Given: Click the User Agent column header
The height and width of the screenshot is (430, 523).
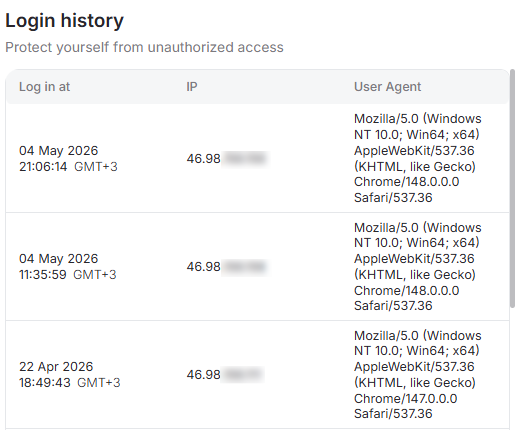Looking at the screenshot, I should [x=387, y=87].
